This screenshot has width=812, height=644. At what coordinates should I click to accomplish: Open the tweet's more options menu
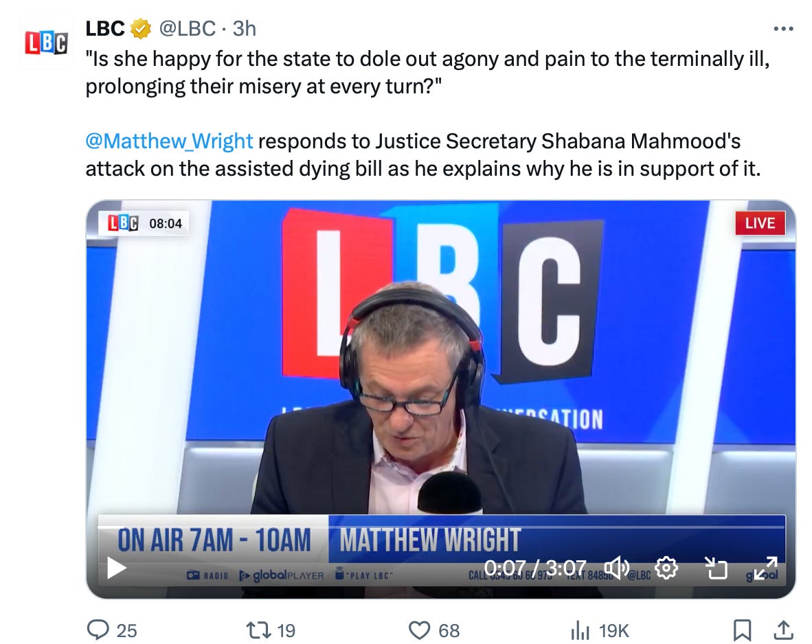pyautogui.click(x=783, y=29)
